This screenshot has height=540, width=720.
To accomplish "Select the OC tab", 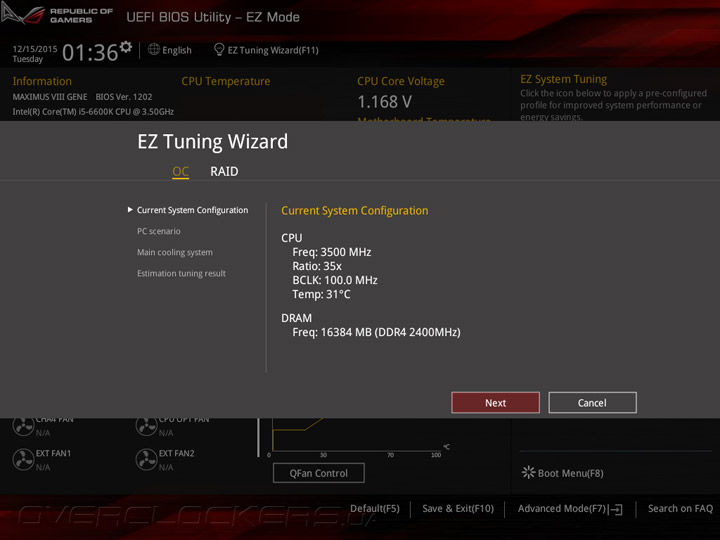I will click(x=180, y=171).
